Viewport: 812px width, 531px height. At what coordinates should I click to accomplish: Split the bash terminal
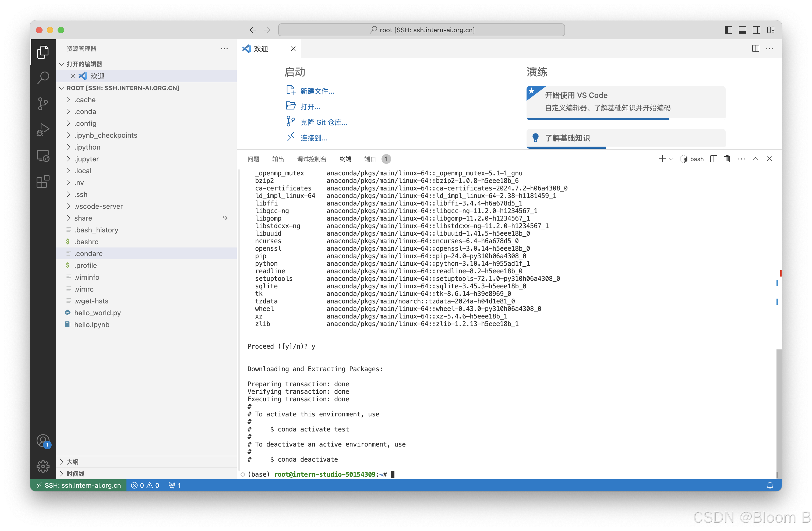tap(714, 159)
